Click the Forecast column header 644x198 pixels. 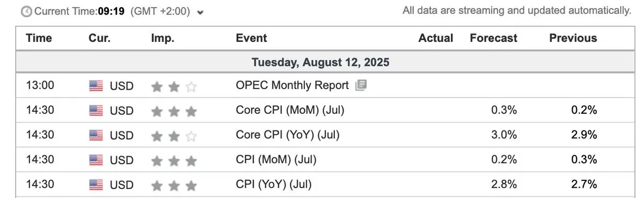pyautogui.click(x=493, y=38)
